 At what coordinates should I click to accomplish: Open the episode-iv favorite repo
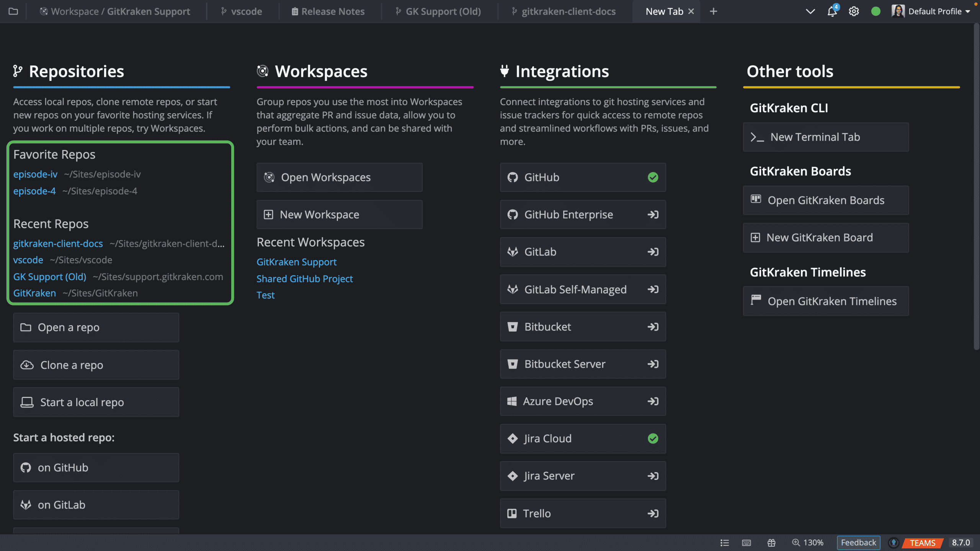click(35, 174)
